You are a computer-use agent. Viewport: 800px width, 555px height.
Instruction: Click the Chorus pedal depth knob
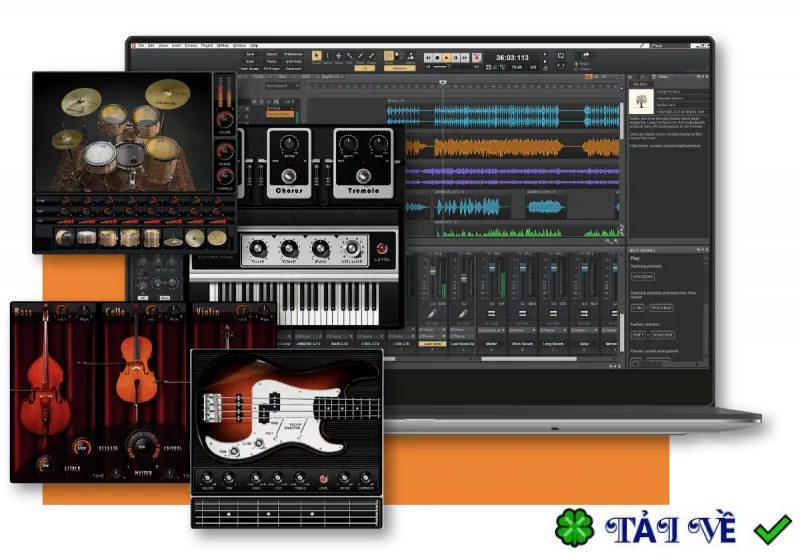[x=289, y=144]
